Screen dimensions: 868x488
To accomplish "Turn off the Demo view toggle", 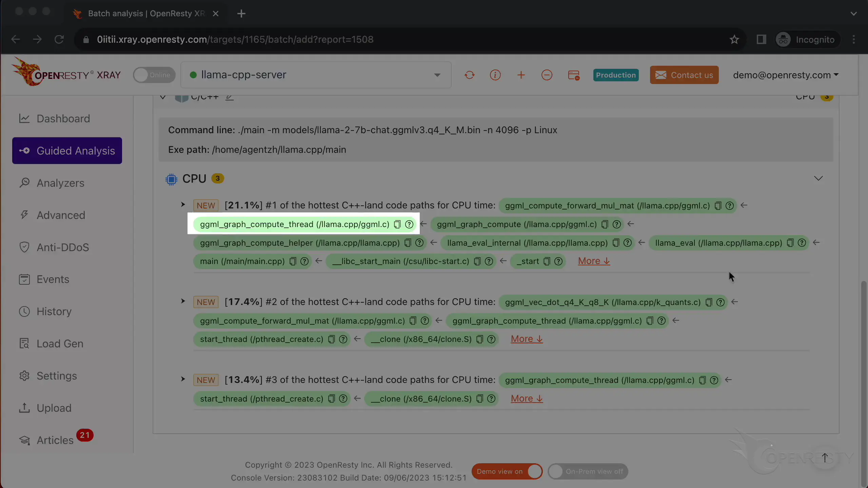I will tap(507, 471).
